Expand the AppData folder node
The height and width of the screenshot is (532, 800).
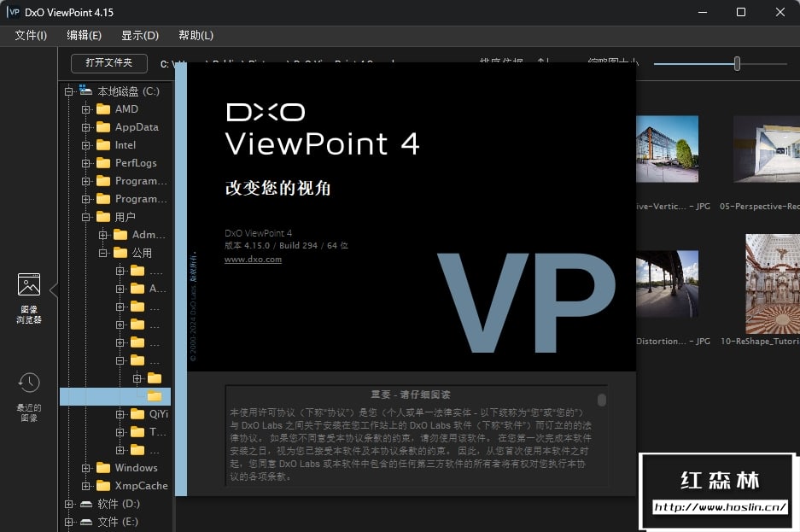tap(85, 127)
